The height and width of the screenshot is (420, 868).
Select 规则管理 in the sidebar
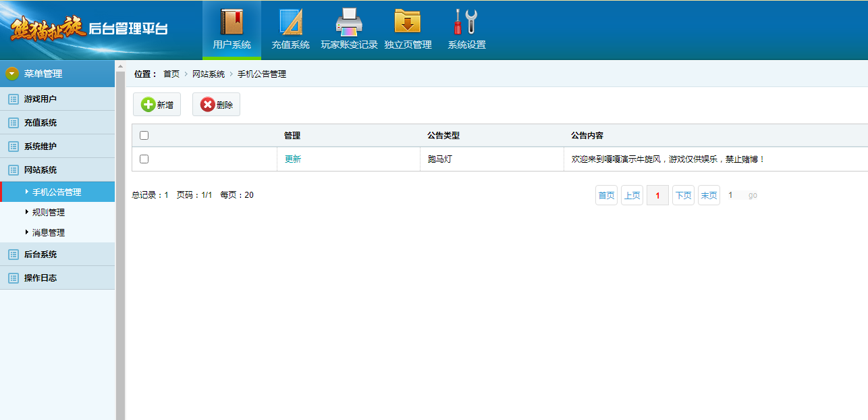coord(49,212)
